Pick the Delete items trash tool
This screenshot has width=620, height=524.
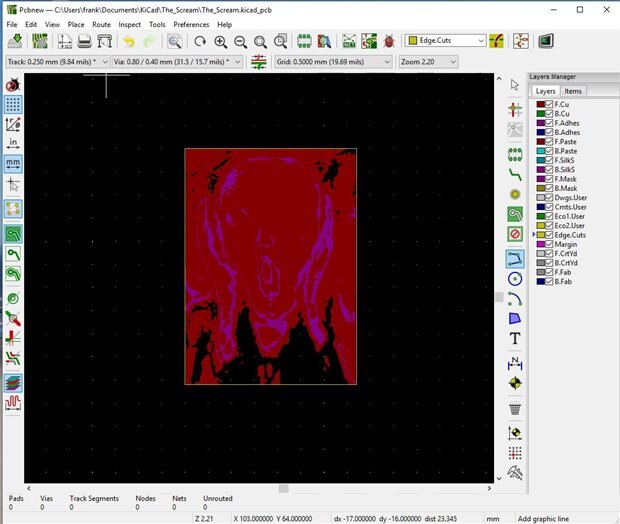(x=515, y=408)
